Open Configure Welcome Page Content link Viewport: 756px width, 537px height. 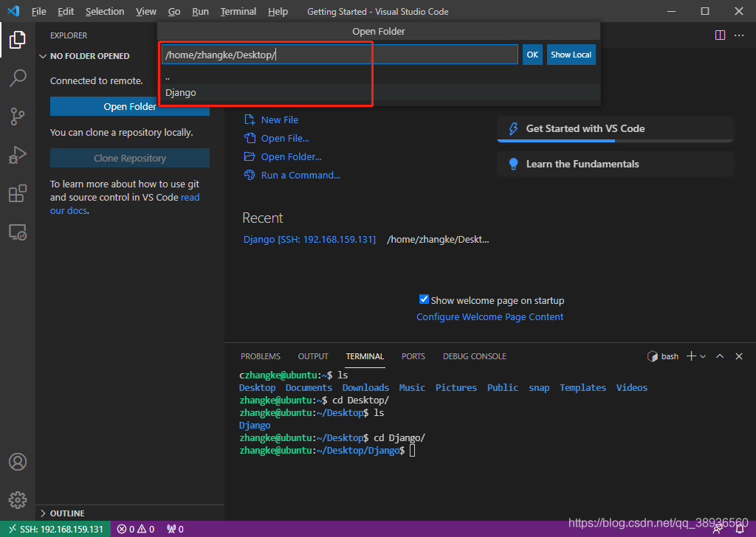coord(490,317)
